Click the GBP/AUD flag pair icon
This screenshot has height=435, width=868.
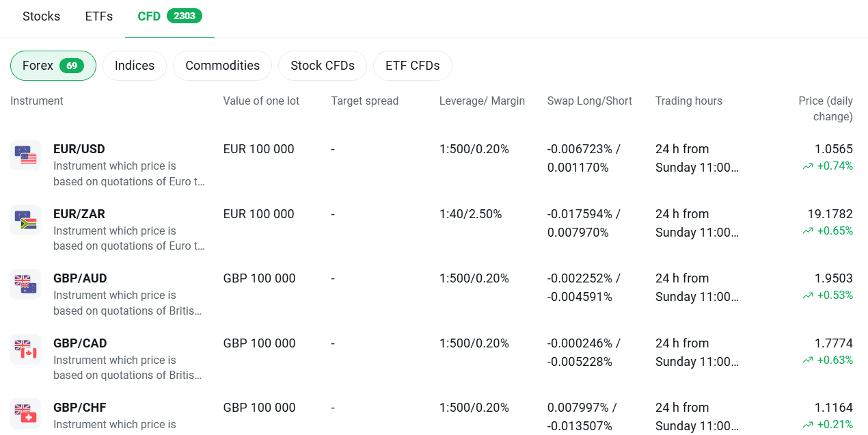click(25, 285)
